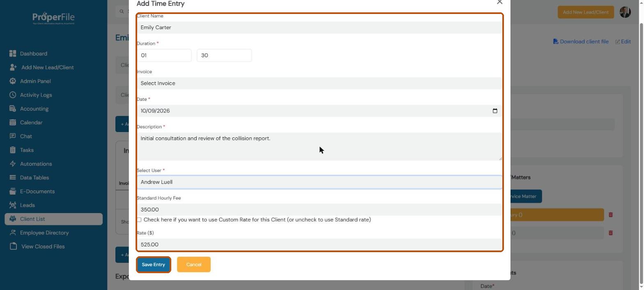Enable Custom Rate checkbox for this client
Viewport: 644px width, 290px height.
tap(139, 220)
